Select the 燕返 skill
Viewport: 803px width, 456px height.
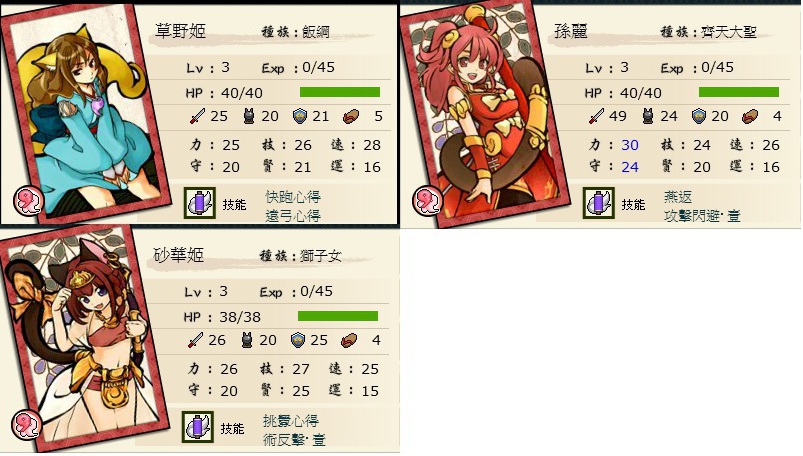[678, 197]
